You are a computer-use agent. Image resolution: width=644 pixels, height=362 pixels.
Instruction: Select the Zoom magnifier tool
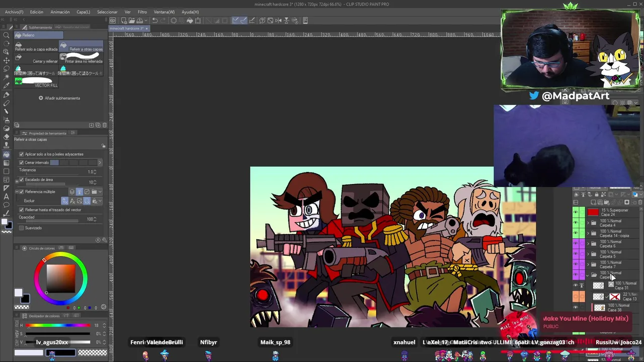point(7,36)
